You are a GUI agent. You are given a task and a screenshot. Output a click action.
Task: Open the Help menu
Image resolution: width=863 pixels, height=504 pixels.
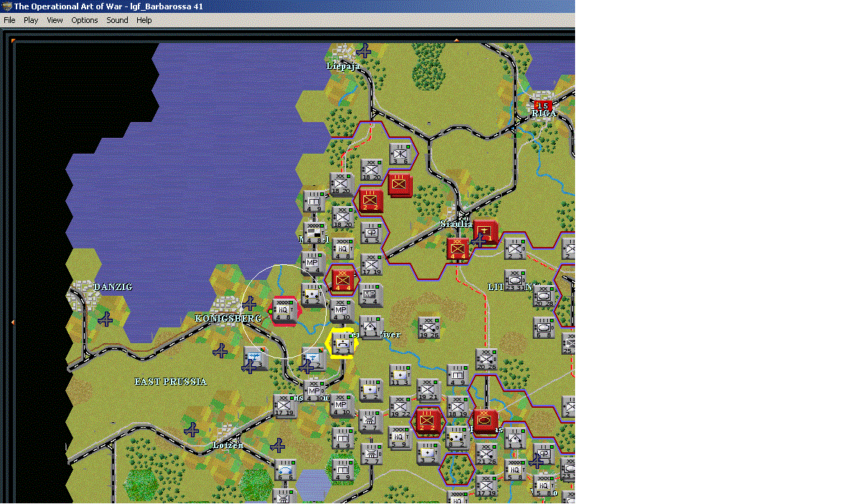click(x=144, y=20)
